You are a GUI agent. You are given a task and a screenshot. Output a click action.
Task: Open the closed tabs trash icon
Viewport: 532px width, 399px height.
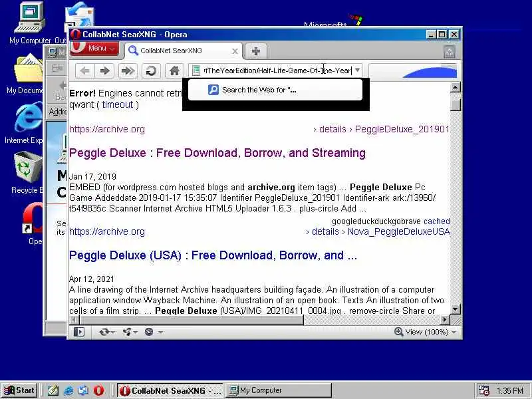click(450, 52)
